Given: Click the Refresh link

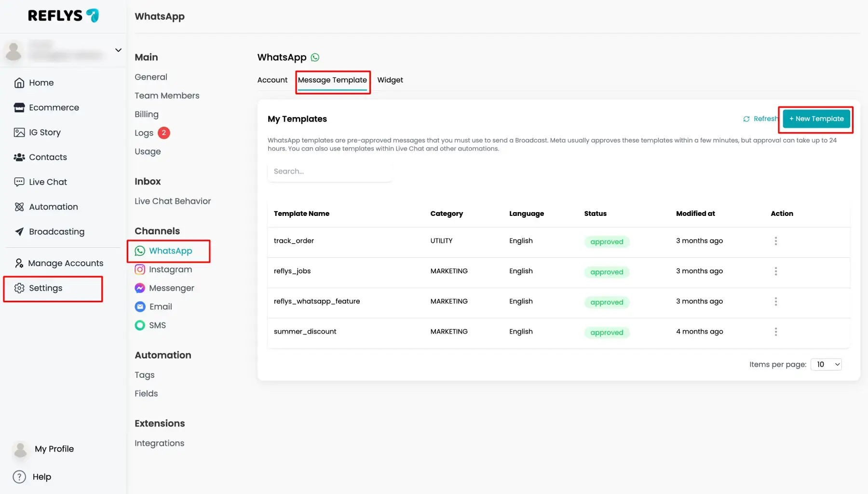Looking at the screenshot, I should point(761,119).
